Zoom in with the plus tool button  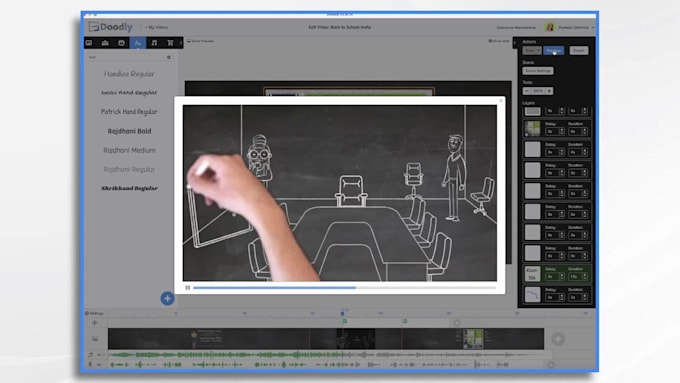tap(549, 91)
